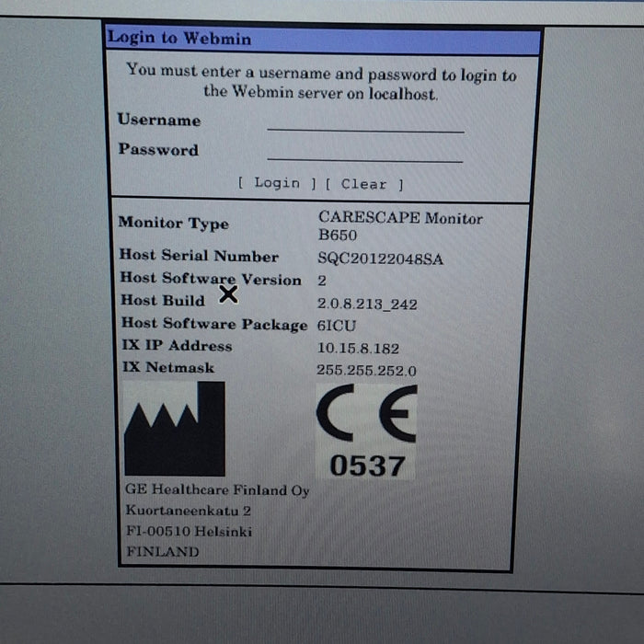Click the 'IX Netmask' label
The height and width of the screenshot is (644, 644).
(x=168, y=367)
